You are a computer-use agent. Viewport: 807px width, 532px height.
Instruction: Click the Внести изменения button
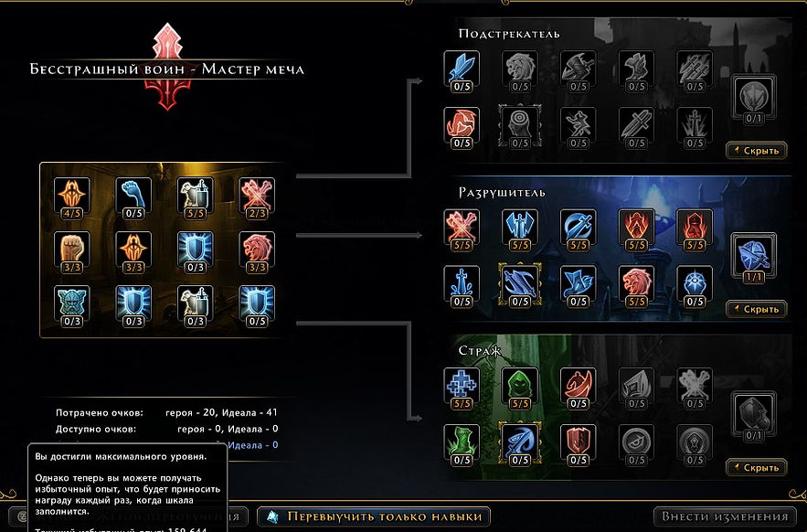pyautogui.click(x=725, y=516)
